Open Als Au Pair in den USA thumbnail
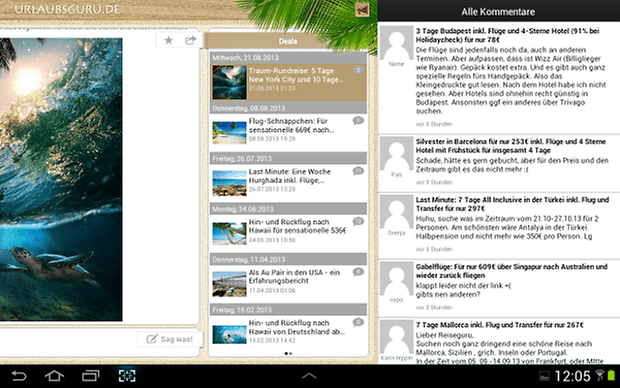The height and width of the screenshot is (388, 620). point(229,284)
